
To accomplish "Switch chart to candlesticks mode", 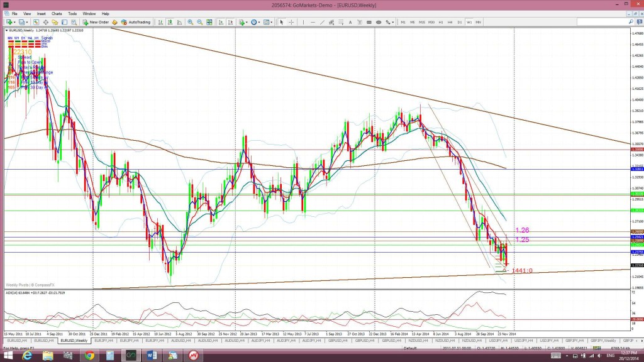I will click(170, 22).
